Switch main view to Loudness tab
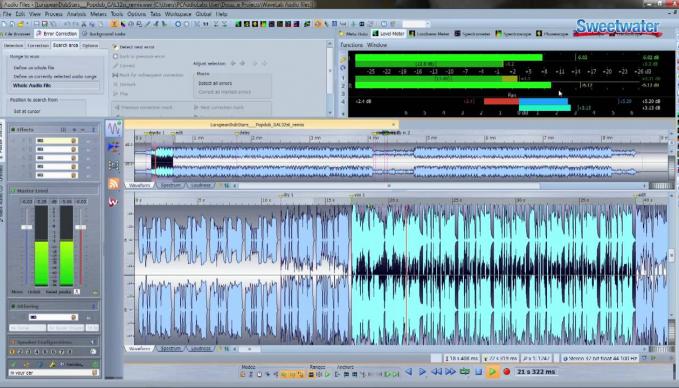This screenshot has width=679, height=388. pos(200,348)
